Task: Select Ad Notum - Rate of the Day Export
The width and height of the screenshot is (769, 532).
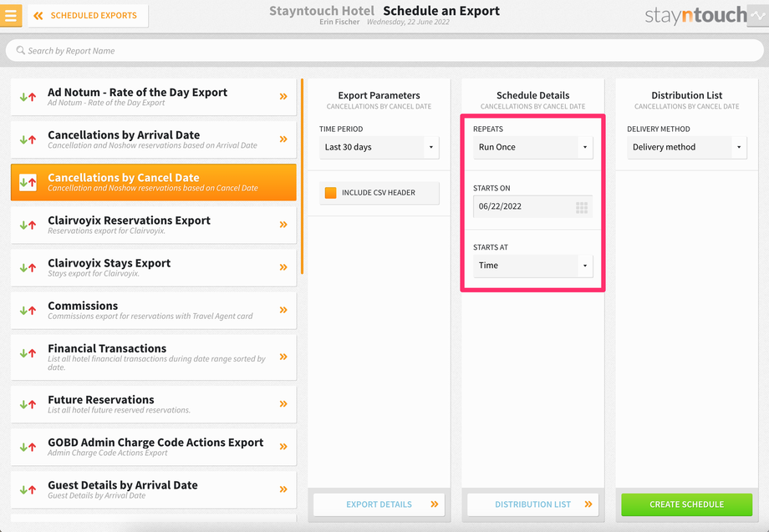Action: click(154, 97)
